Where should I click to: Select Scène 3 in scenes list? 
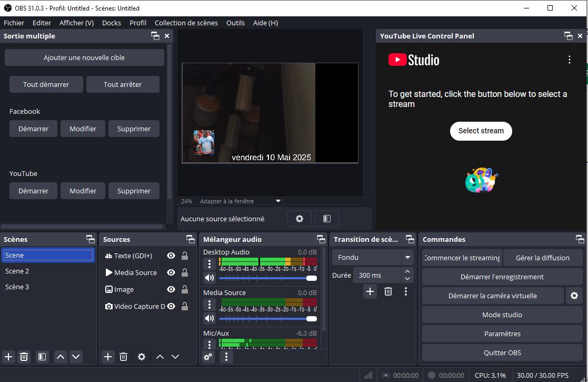pyautogui.click(x=17, y=287)
